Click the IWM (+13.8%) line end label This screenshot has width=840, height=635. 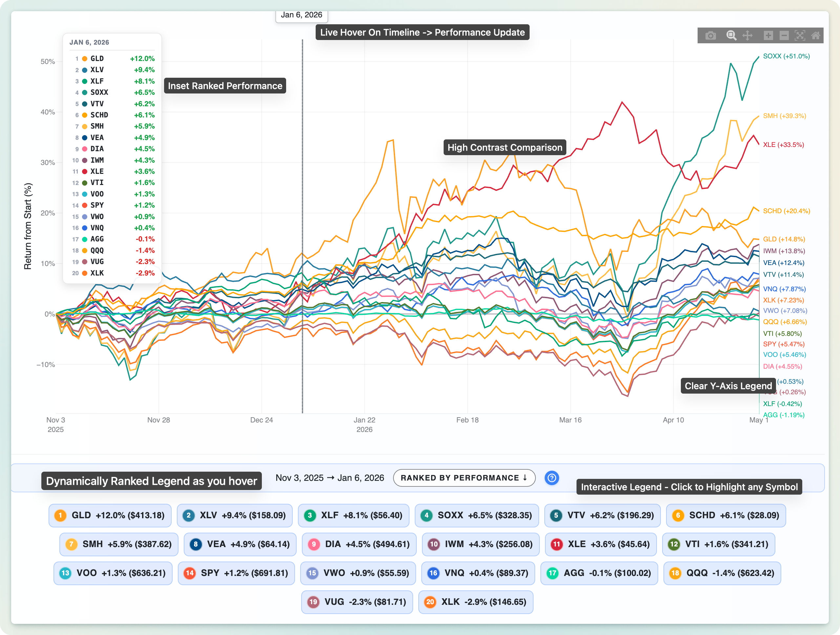click(x=784, y=251)
